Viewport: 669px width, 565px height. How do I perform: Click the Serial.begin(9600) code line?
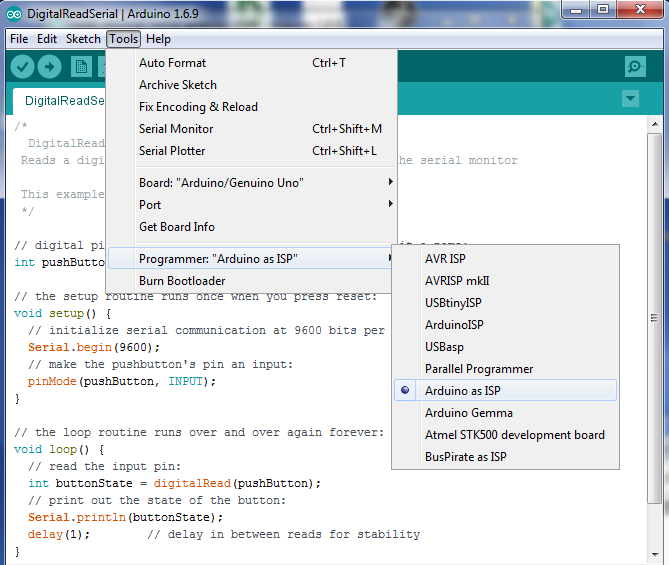pos(94,347)
